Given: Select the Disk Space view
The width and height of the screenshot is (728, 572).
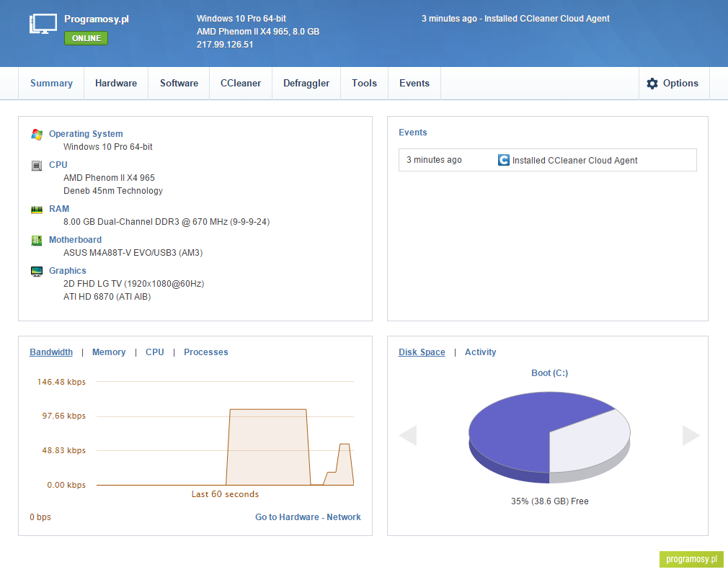Looking at the screenshot, I should [422, 352].
